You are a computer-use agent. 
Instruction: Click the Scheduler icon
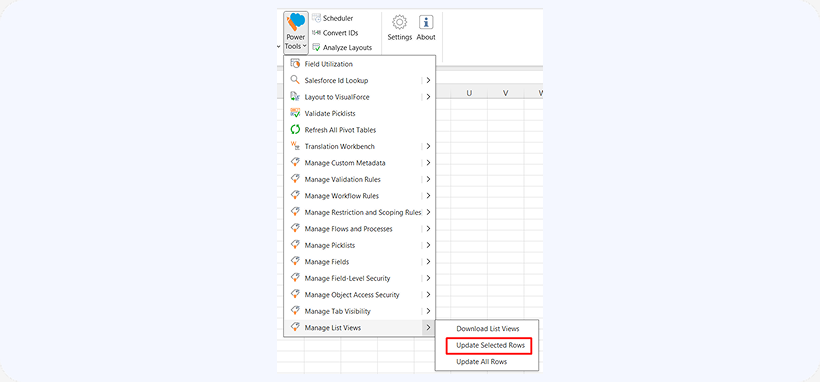pos(316,18)
